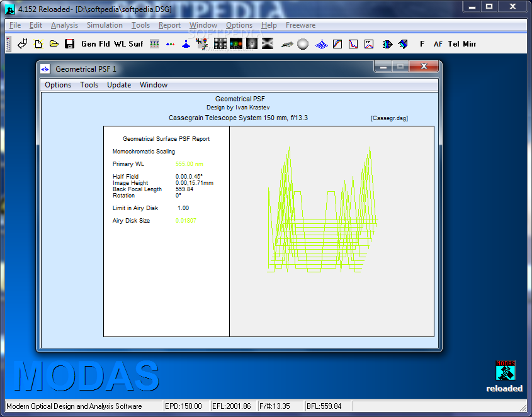Click the MODAS app icon in title bar
This screenshot has height=417, width=532.
tap(10, 9)
